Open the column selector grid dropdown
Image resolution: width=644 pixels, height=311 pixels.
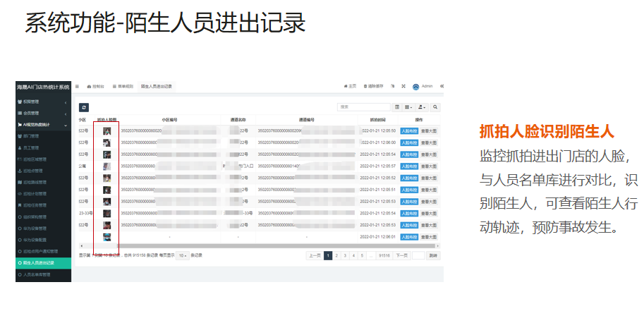click(409, 106)
